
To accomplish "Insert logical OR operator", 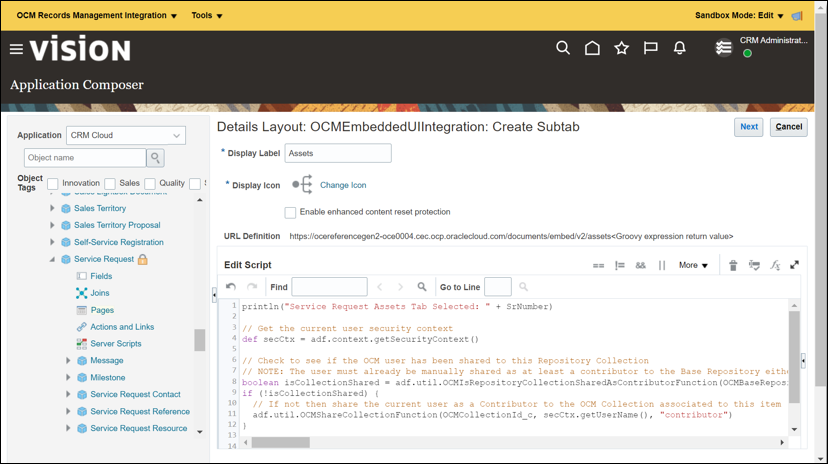I will 662,266.
